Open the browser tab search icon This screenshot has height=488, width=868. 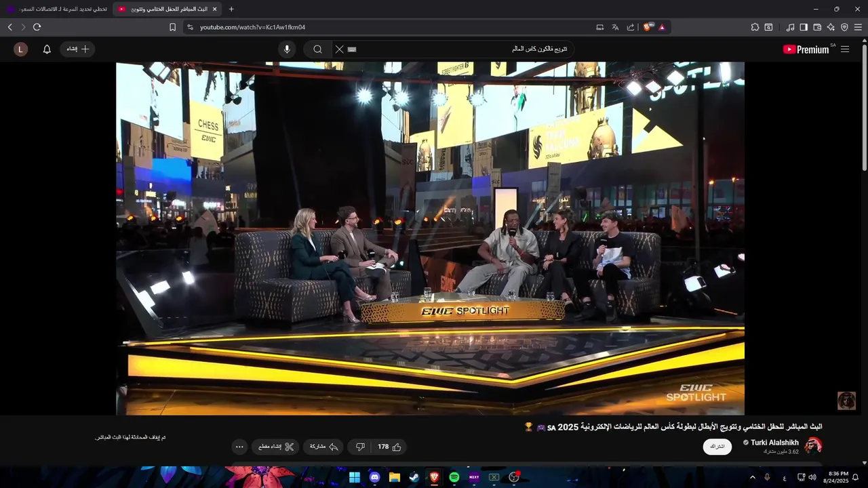768,27
